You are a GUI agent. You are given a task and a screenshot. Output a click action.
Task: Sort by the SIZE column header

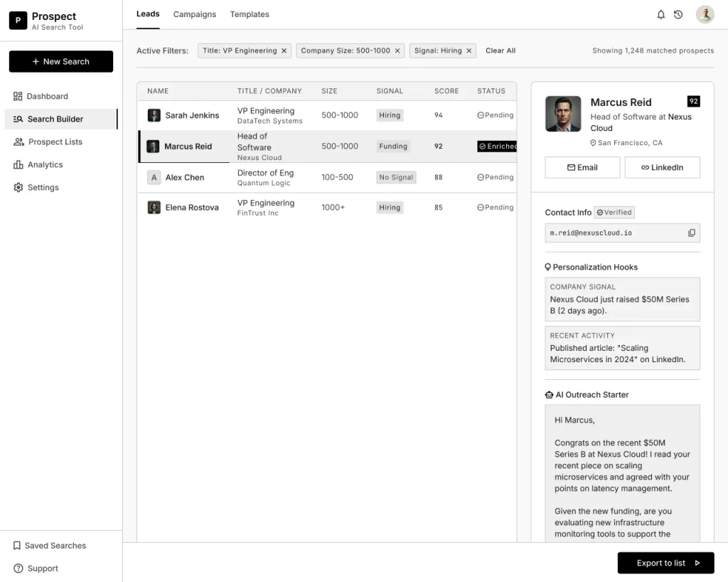pos(329,91)
